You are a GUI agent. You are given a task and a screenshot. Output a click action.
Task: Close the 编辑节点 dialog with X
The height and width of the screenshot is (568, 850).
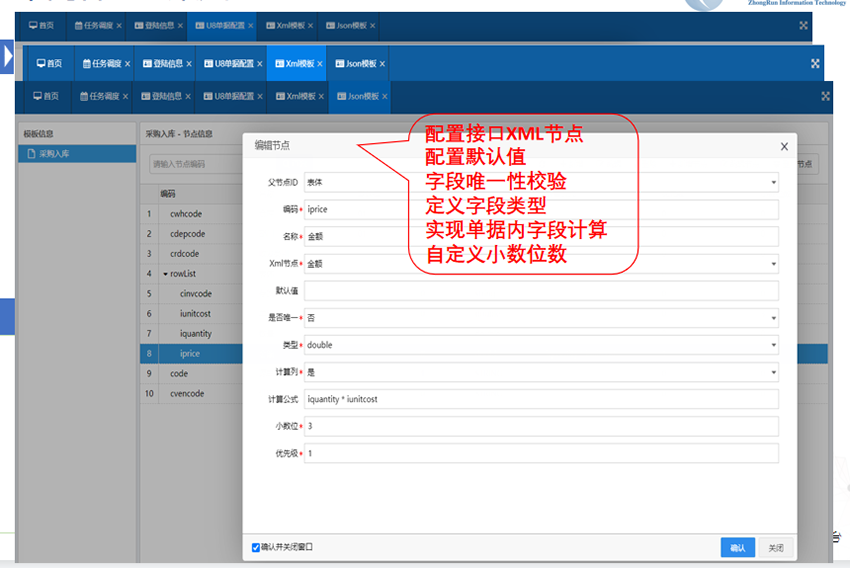[x=784, y=147]
